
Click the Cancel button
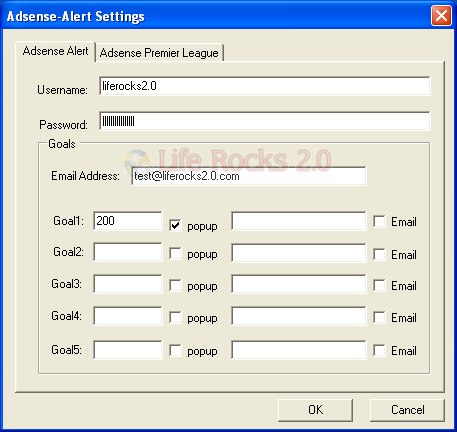click(407, 410)
